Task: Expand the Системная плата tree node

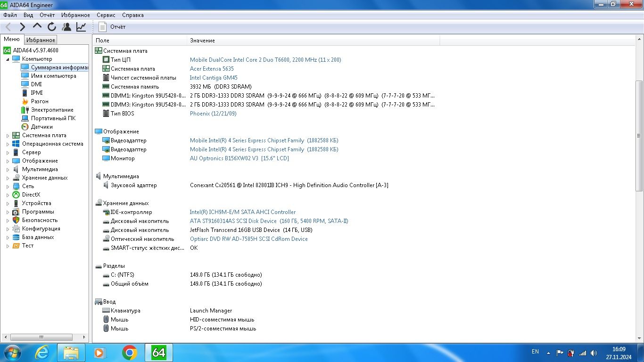Action: [8, 136]
